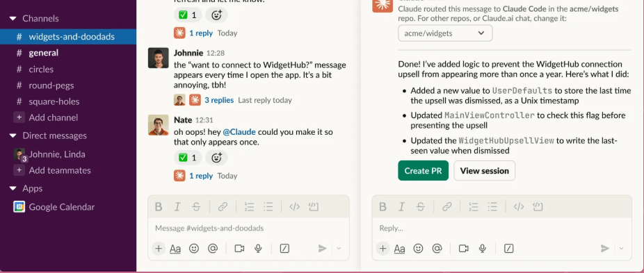
Task: Toggle strikethrough in thread reply composer
Action: (421, 207)
